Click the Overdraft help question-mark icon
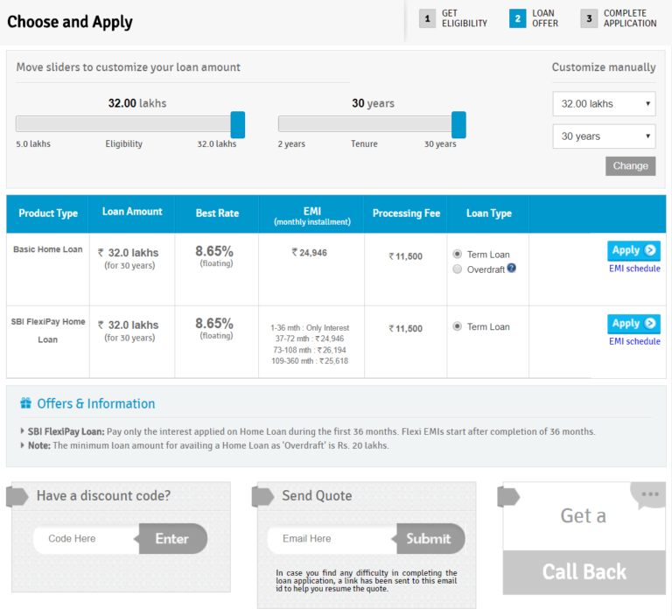 click(x=511, y=269)
